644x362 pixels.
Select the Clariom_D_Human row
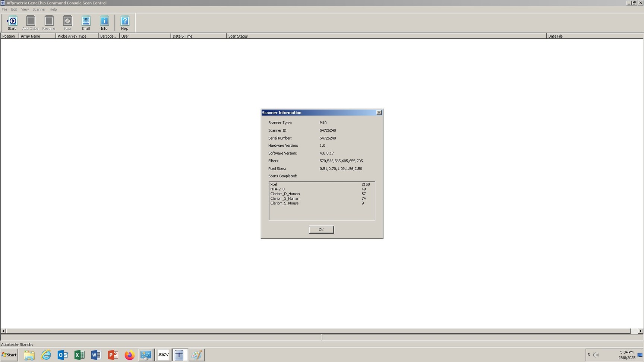(321, 194)
